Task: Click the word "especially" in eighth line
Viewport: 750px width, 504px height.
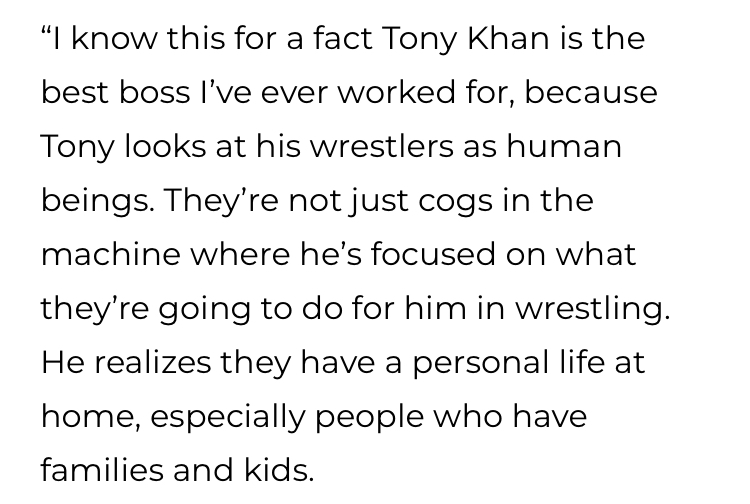Action: 228,418
